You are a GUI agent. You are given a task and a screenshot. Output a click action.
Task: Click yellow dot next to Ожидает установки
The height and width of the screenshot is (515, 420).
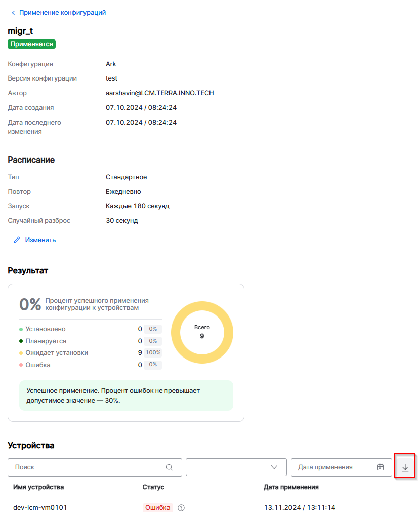coord(21,353)
